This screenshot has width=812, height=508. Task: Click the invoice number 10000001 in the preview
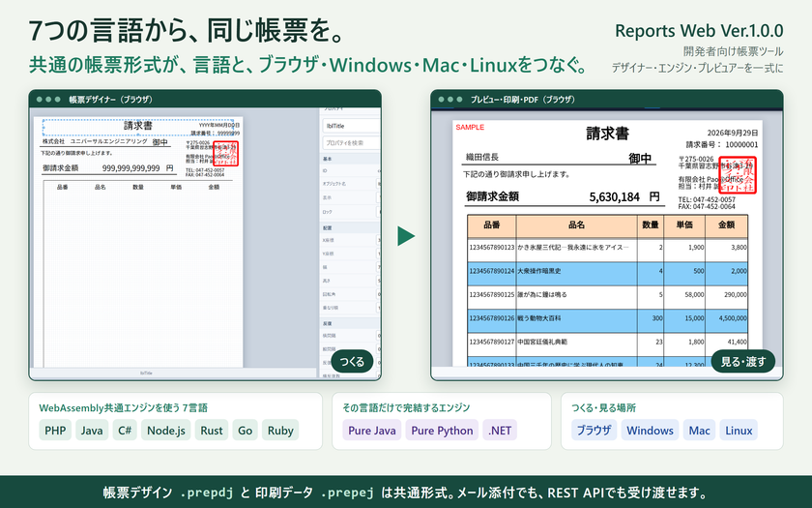(741, 144)
